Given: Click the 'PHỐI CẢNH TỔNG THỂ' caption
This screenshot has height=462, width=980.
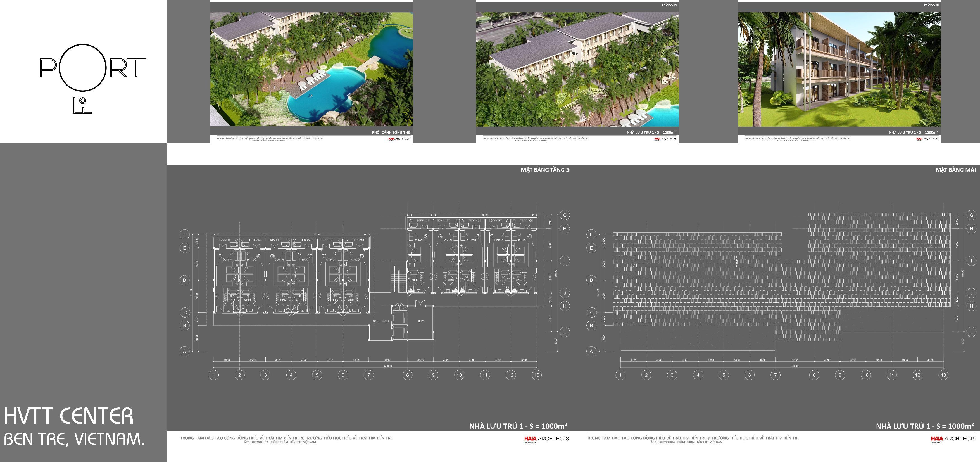Looking at the screenshot, I should point(391,132).
